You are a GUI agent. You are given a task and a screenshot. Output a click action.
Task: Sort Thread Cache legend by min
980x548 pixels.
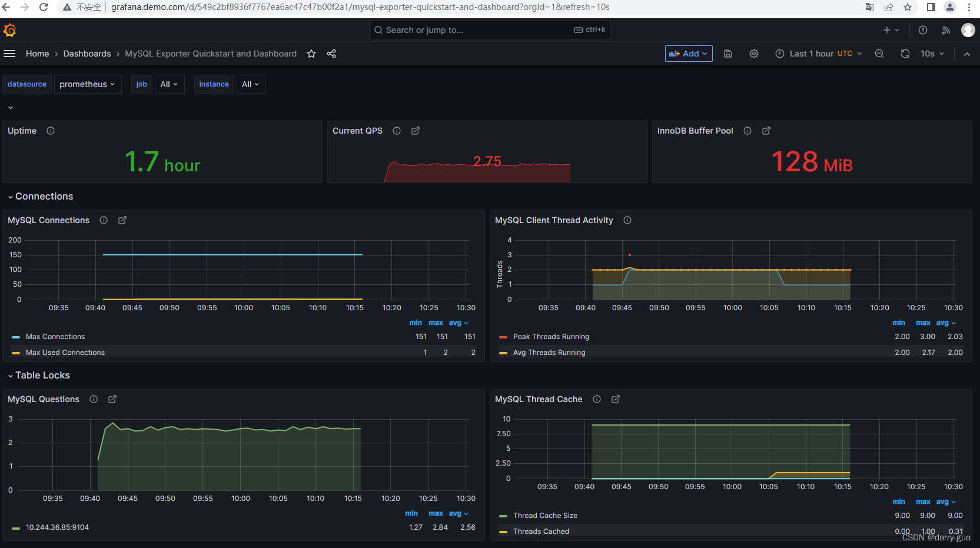point(899,501)
